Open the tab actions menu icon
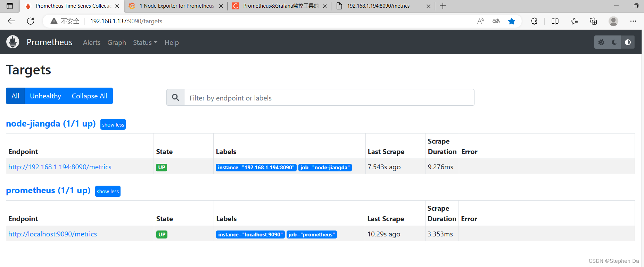Viewport: 644px width, 267px height. (x=10, y=6)
